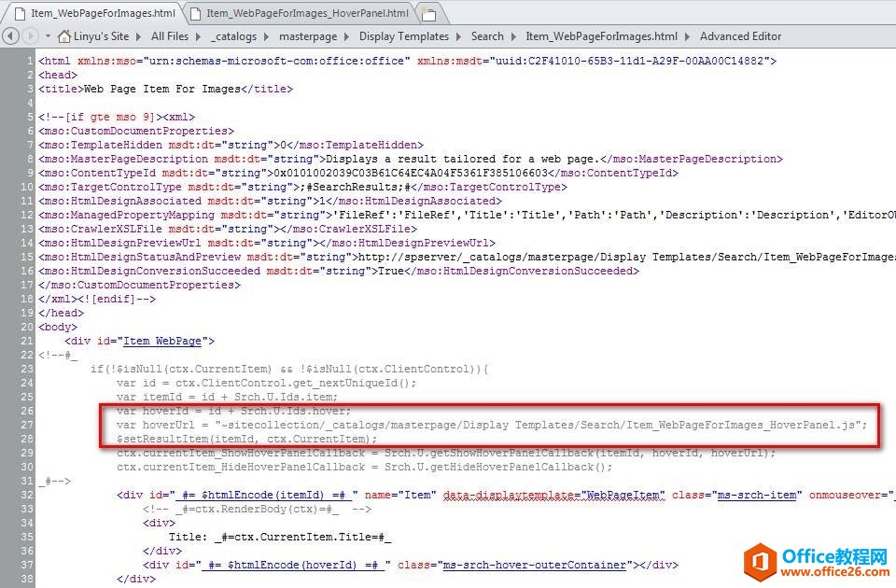Expand the arrow after All Files breadcrumb
This screenshot has height=588, width=896.
tap(198, 36)
